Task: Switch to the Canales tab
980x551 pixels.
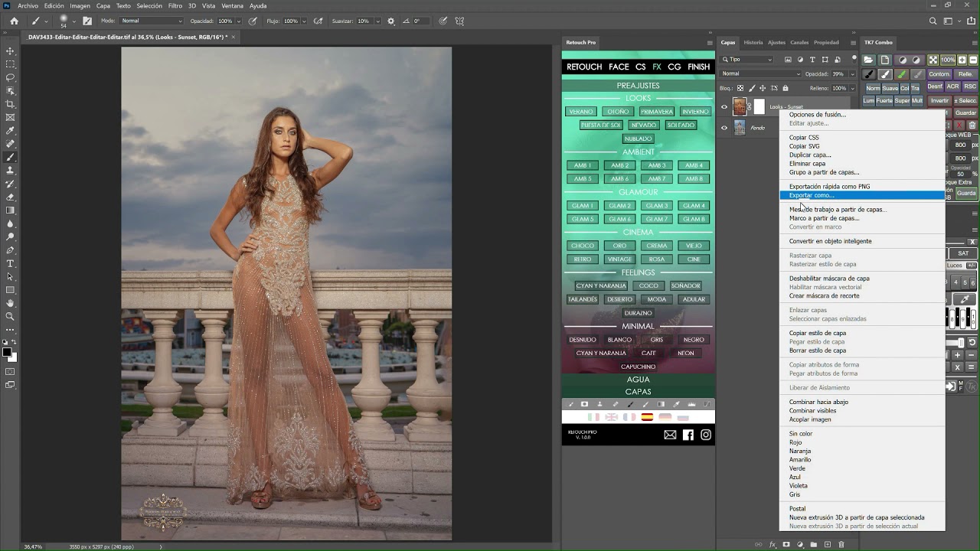Action: tap(799, 43)
